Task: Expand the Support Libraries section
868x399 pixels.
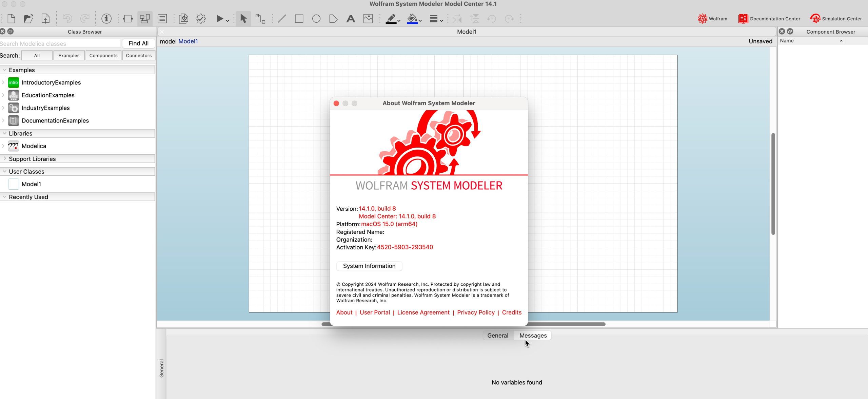Action: pyautogui.click(x=4, y=158)
